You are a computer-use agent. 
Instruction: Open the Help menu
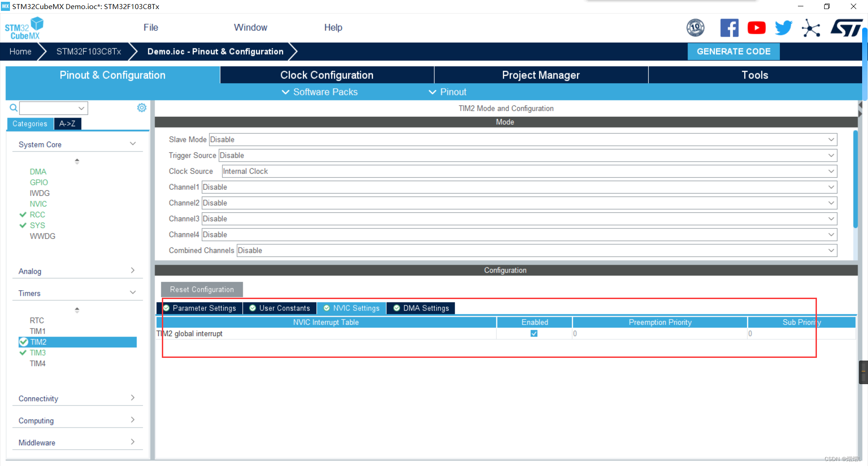(x=333, y=28)
